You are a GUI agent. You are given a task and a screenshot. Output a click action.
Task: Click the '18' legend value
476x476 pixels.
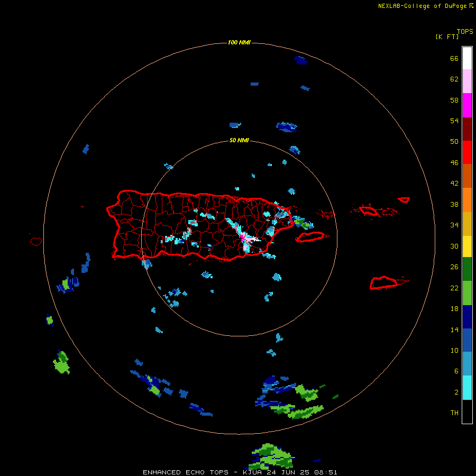pos(454,309)
